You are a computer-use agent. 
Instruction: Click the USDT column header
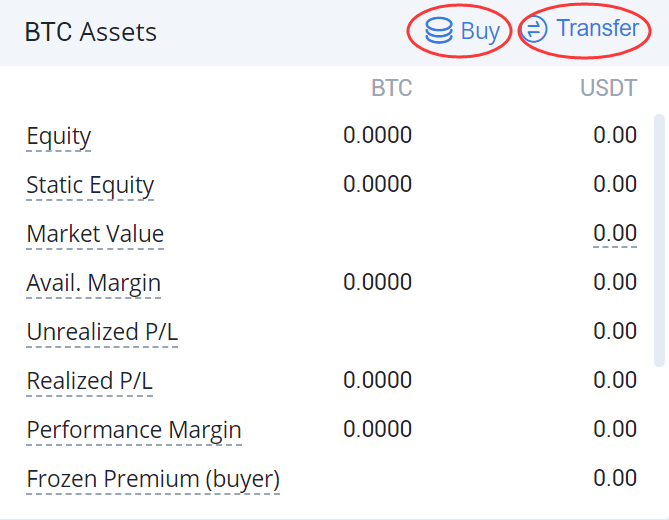[608, 88]
